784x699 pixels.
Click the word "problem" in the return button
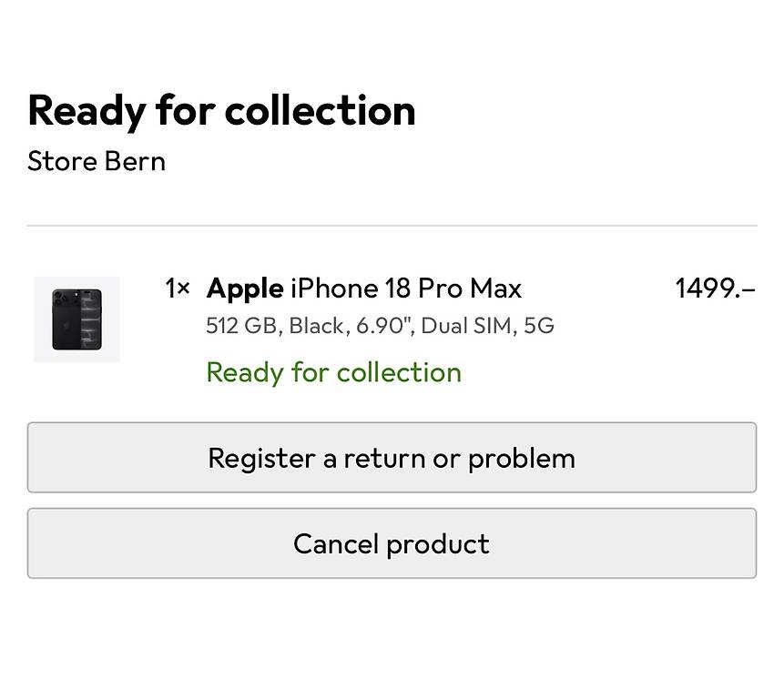(x=522, y=459)
